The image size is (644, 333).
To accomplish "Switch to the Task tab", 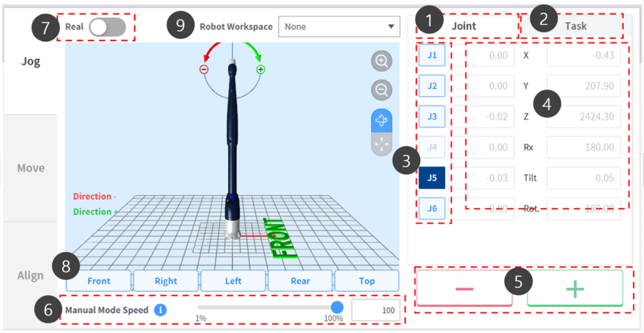I will pos(576,26).
